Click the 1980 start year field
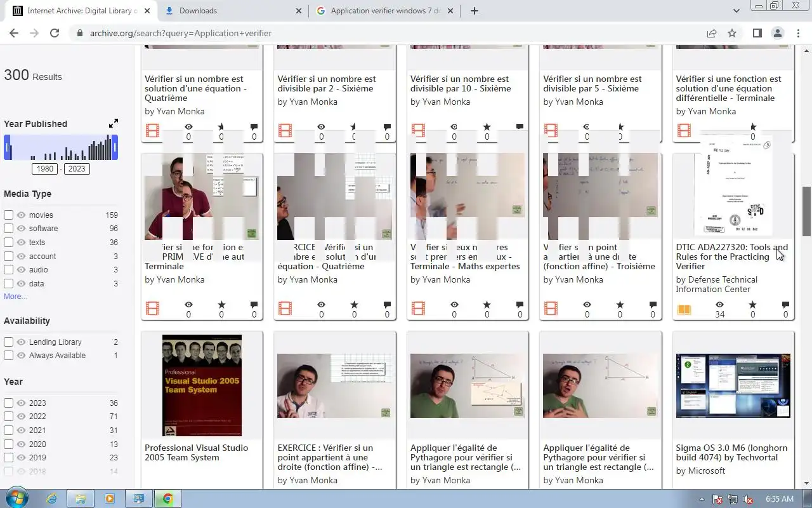This screenshot has height=508, width=812. pos(45,169)
